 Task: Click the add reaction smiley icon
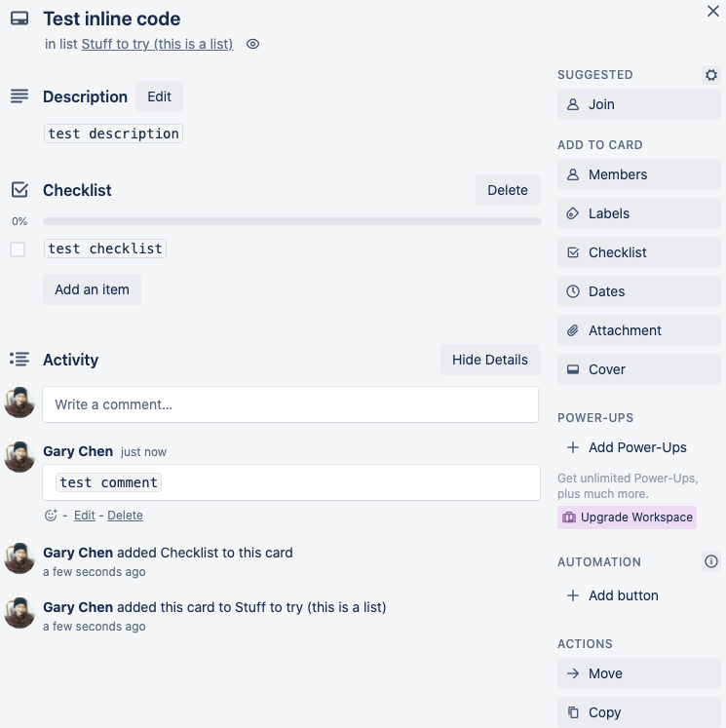click(x=51, y=516)
